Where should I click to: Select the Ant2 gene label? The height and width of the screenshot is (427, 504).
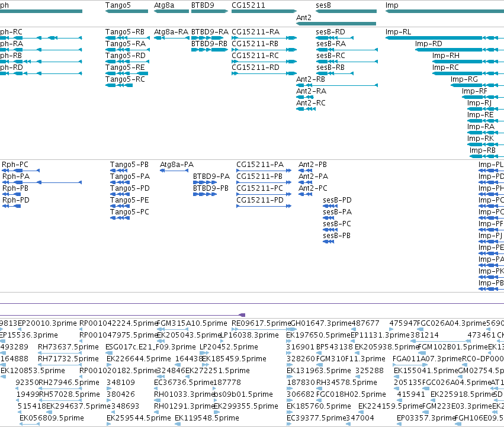(x=304, y=17)
